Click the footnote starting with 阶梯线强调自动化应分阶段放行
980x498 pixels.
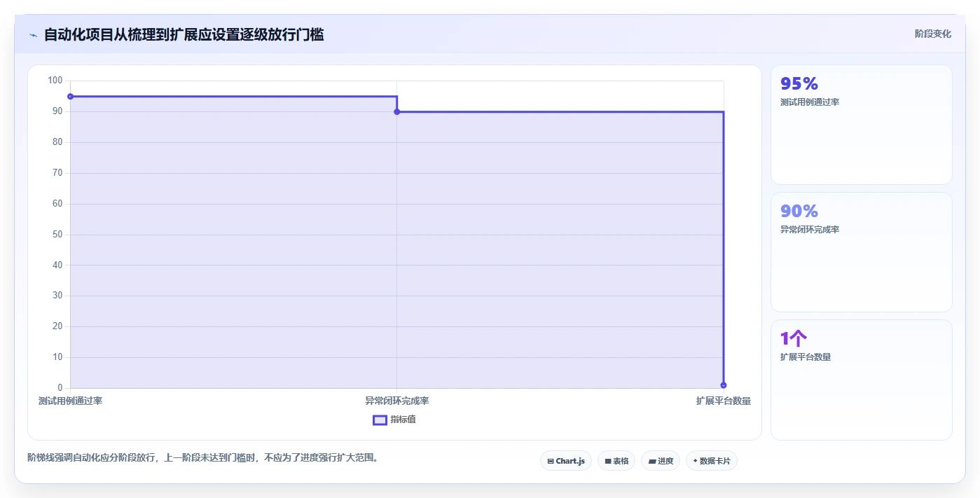pos(203,457)
